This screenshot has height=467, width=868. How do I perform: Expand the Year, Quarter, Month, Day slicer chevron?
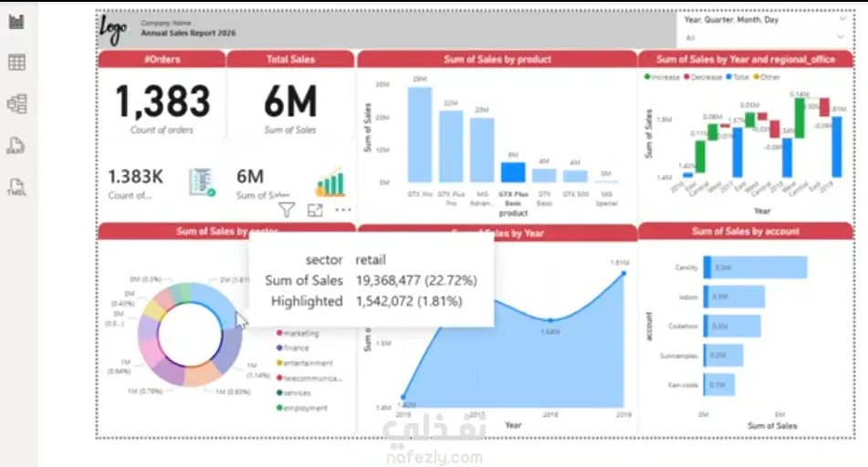click(x=842, y=20)
